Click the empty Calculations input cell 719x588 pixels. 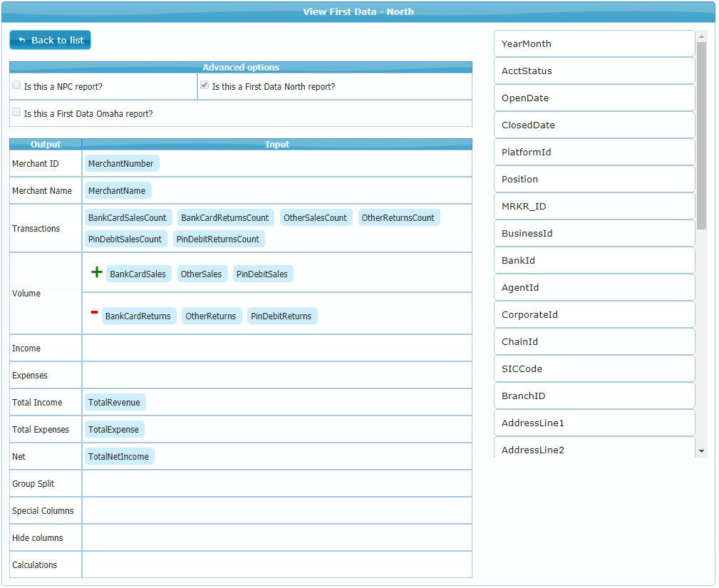tap(276, 565)
